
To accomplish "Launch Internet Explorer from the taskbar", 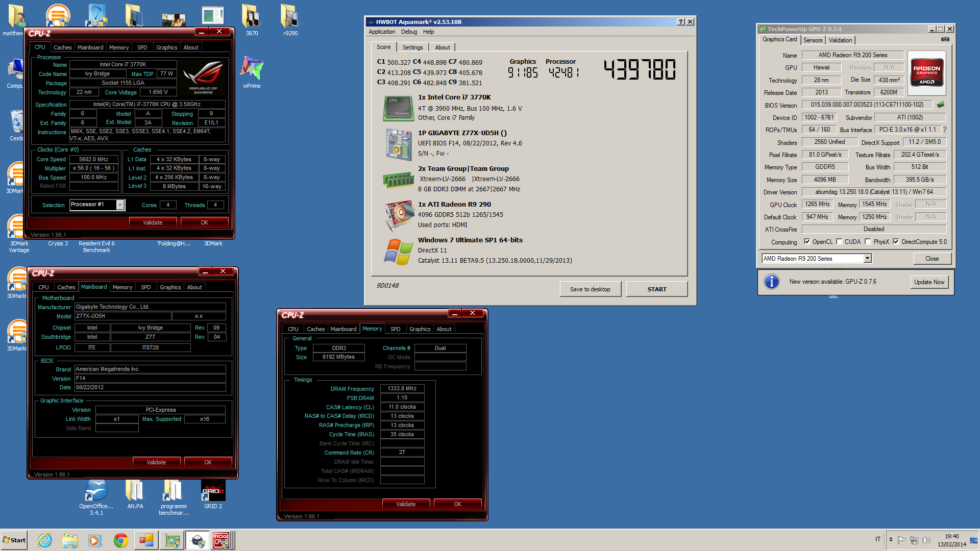I will click(45, 540).
